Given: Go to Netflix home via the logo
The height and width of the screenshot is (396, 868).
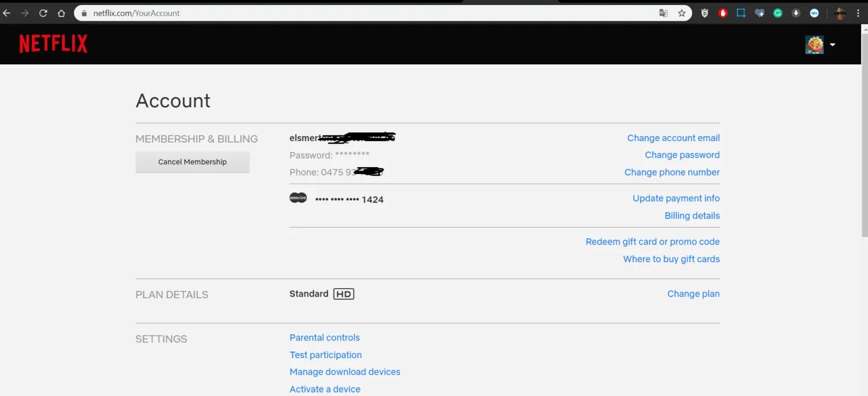Looking at the screenshot, I should (x=53, y=44).
